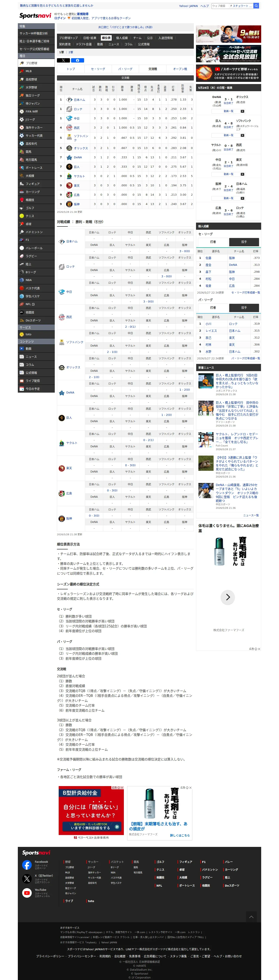The height and width of the screenshot is (980, 279).
Task: Open ライブ配信 in the left sidebar
Action: tap(36, 381)
